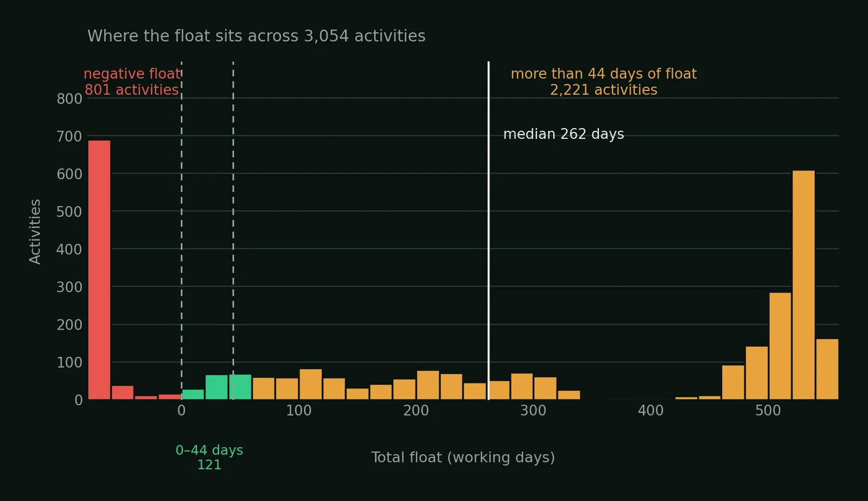This screenshot has height=501, width=868.
Task: Click the 'negative float 801 activities' annotation
Action: pos(132,82)
